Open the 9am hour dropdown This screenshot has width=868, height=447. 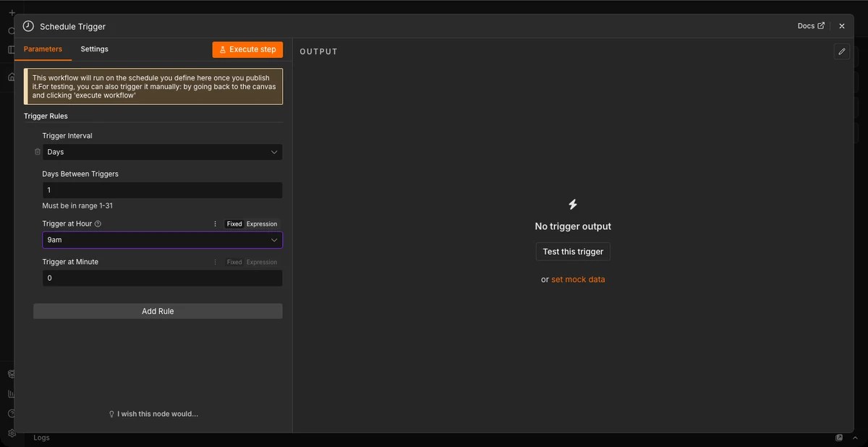(x=162, y=239)
